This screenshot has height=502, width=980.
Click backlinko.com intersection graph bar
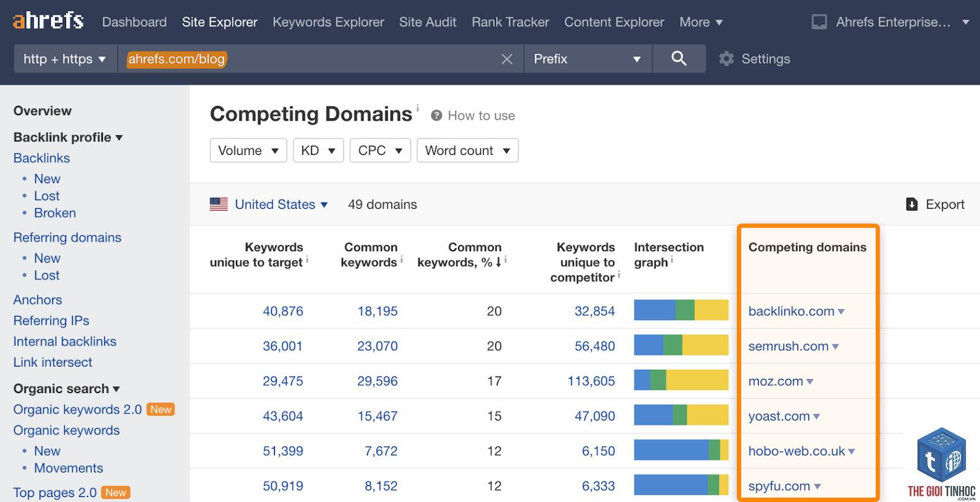(681, 310)
